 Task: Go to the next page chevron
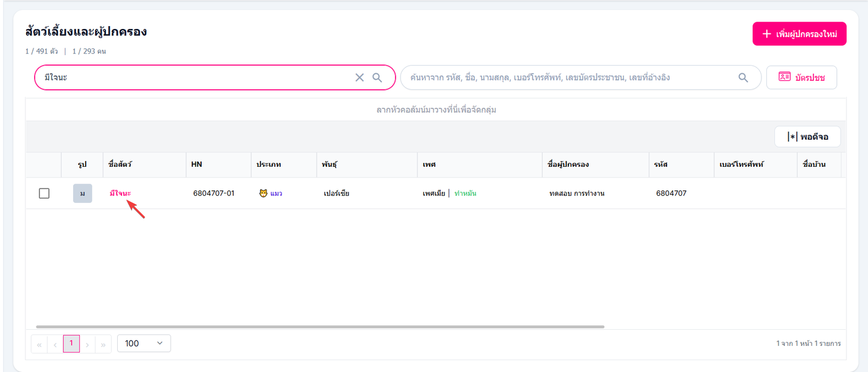(87, 343)
